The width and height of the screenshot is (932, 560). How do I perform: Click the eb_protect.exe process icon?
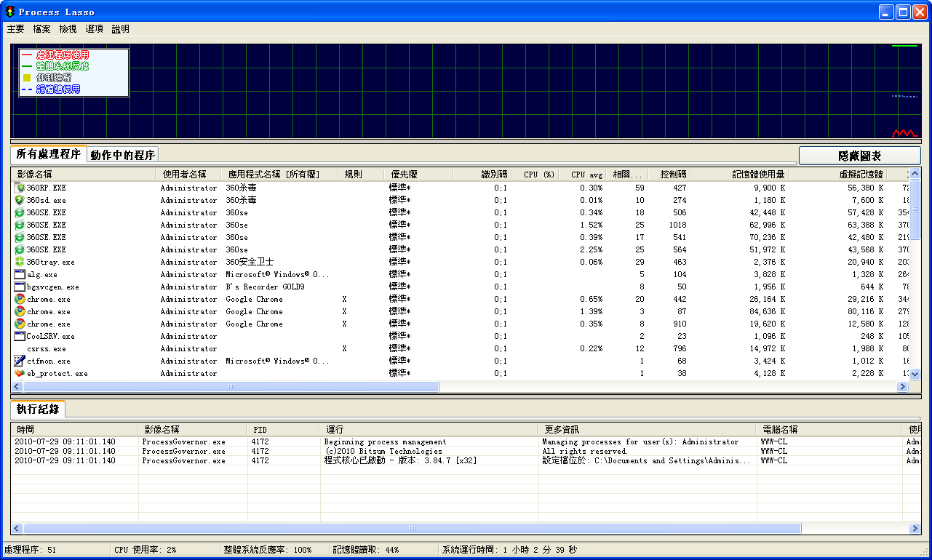click(x=20, y=373)
